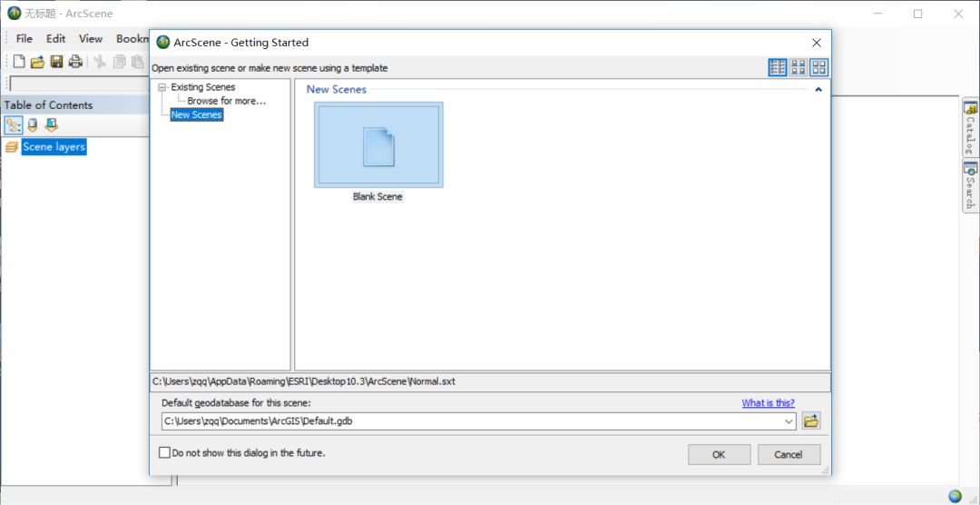
Task: Select the New Scenes tree item
Action: (x=196, y=115)
